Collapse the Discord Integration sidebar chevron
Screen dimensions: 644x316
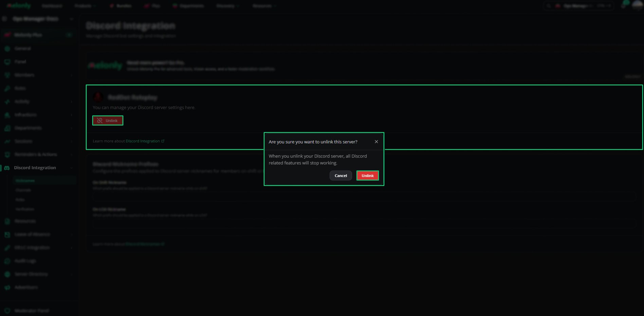coord(72,168)
